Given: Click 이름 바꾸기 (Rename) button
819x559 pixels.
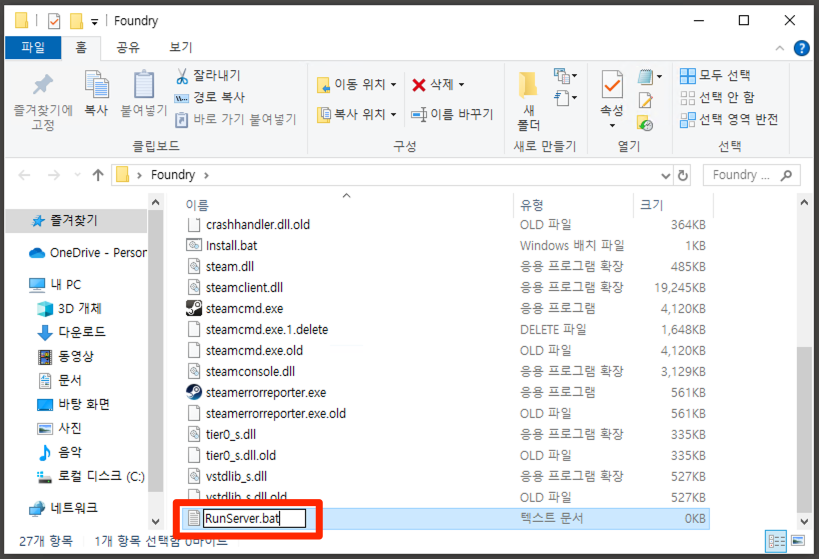Looking at the screenshot, I should pyautogui.click(x=452, y=114).
